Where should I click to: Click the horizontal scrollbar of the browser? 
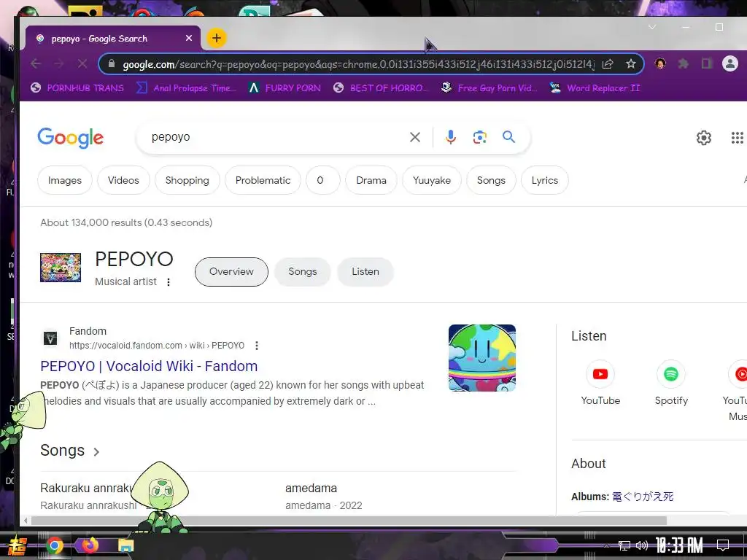click(x=349, y=521)
